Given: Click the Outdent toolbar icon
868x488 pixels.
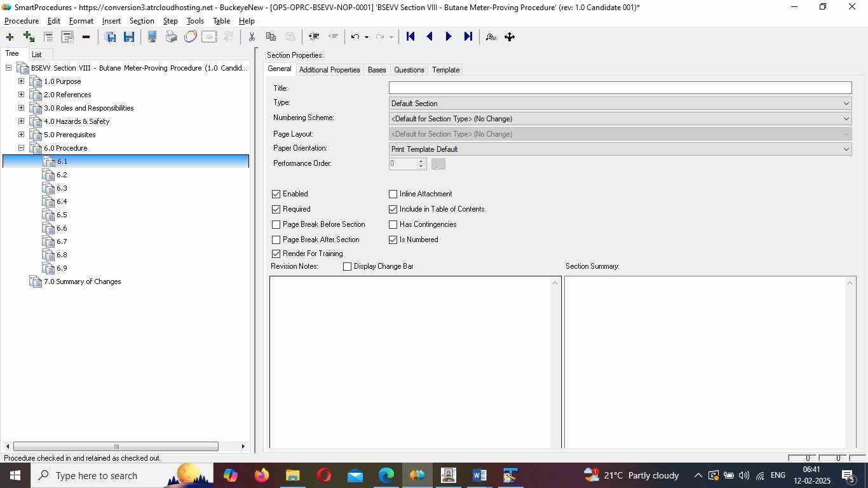Looking at the screenshot, I should click(313, 37).
